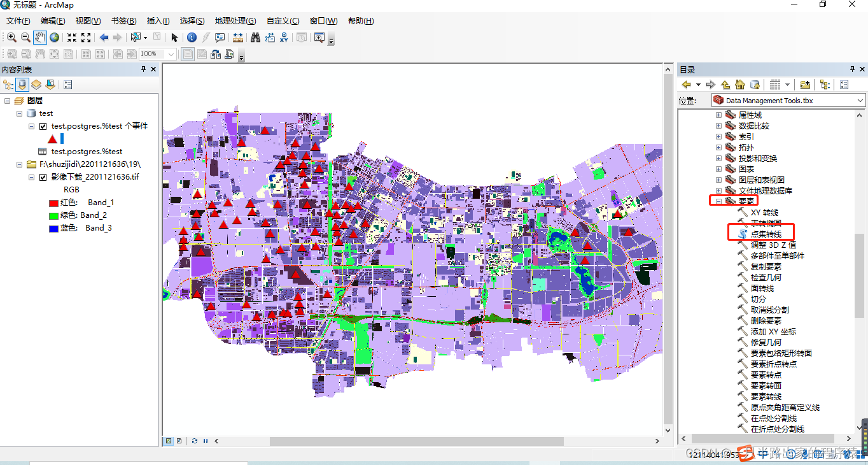Create a viewer window
868x465 pixels.
coord(319,38)
